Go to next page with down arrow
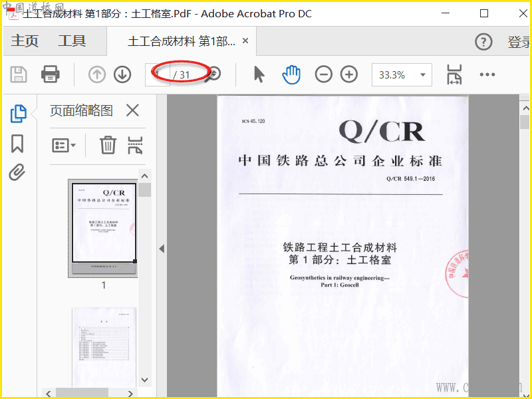This screenshot has height=399, width=532. [x=122, y=74]
